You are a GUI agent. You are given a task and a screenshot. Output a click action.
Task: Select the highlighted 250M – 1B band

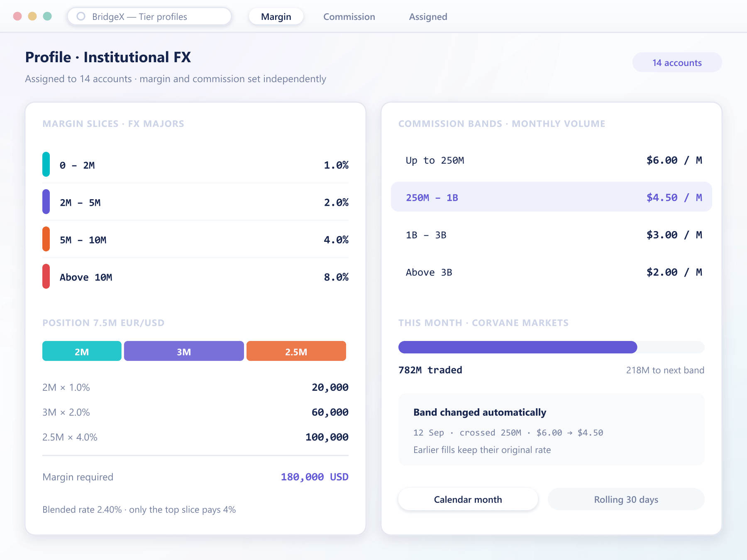pyautogui.click(x=552, y=197)
